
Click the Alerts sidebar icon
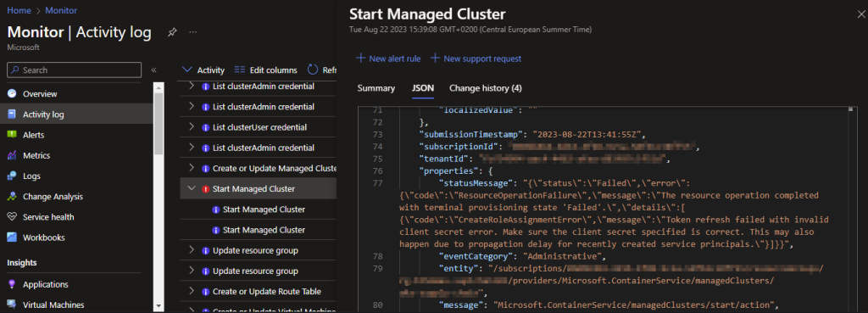pos(12,135)
